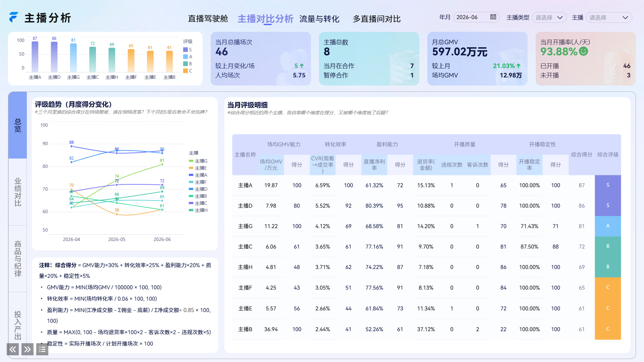This screenshot has width=644, height=362.
Task: Toggle 主播H line in trend legend
Action: (x=198, y=210)
